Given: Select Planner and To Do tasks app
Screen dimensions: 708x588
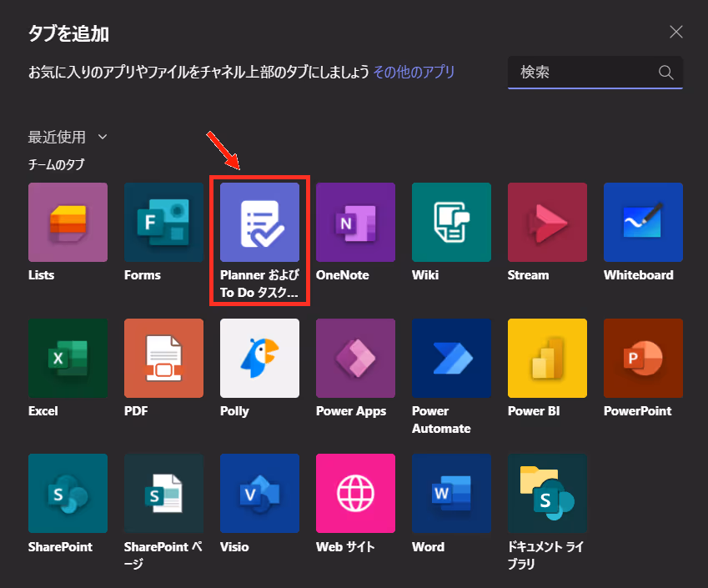Looking at the screenshot, I should click(259, 222).
